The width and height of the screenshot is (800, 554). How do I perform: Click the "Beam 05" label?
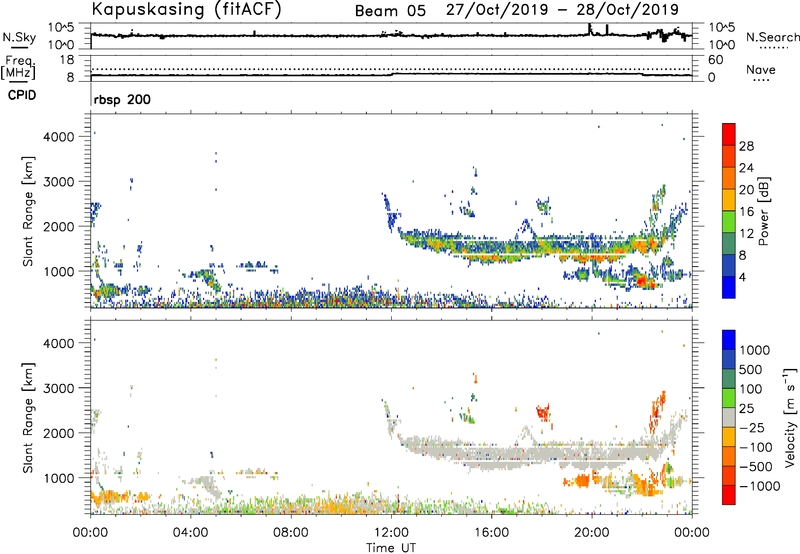(390, 11)
